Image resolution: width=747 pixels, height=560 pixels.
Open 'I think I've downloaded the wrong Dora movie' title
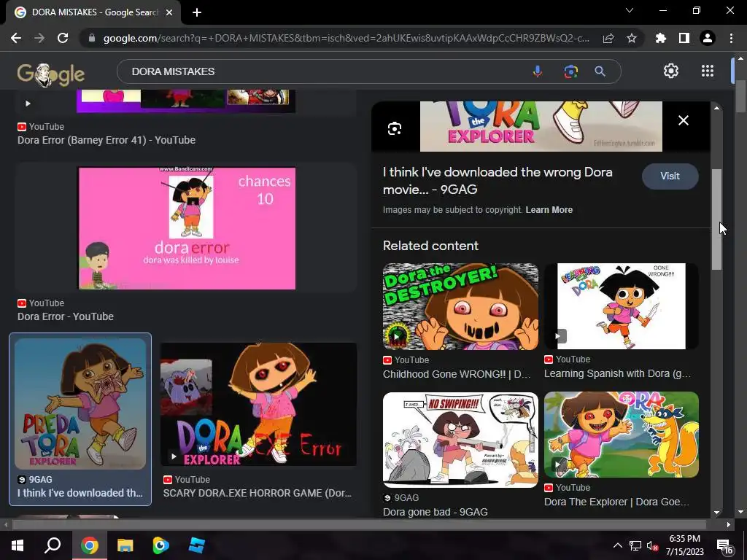[x=498, y=181]
